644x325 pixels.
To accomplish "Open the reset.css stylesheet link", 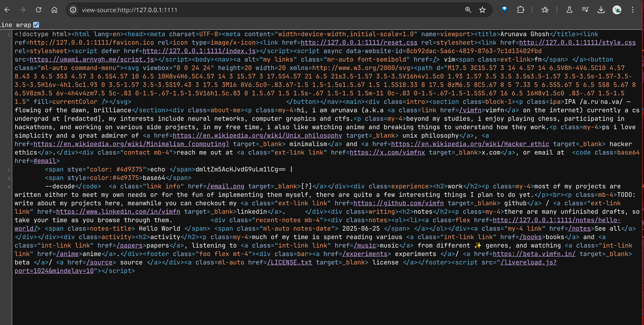I will tap(359, 43).
